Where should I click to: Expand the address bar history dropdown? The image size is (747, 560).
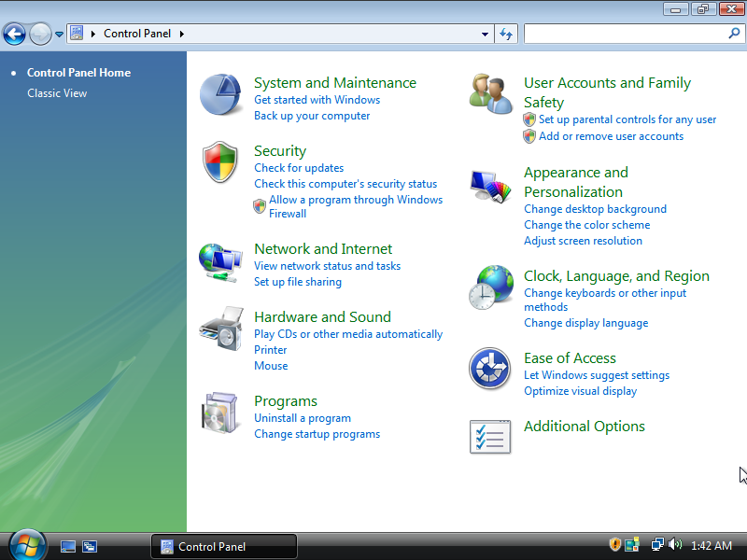tap(485, 35)
